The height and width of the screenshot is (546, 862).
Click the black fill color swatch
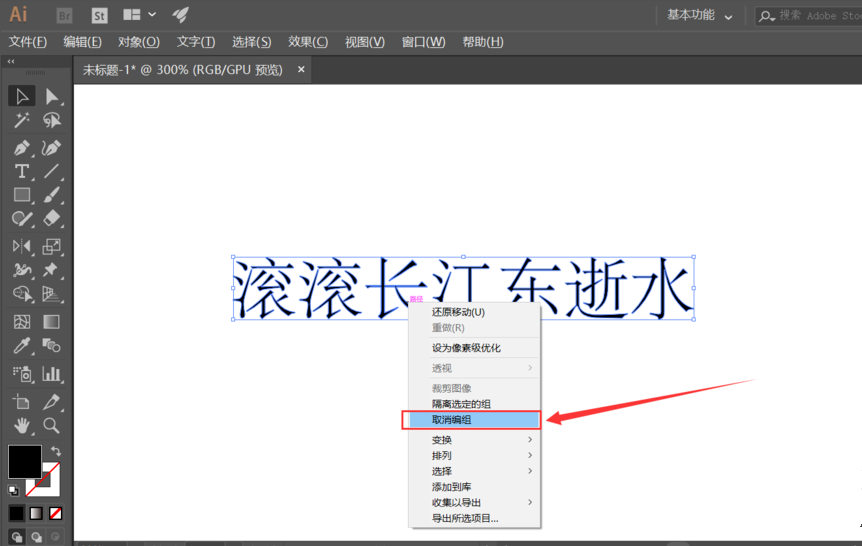tap(24, 461)
